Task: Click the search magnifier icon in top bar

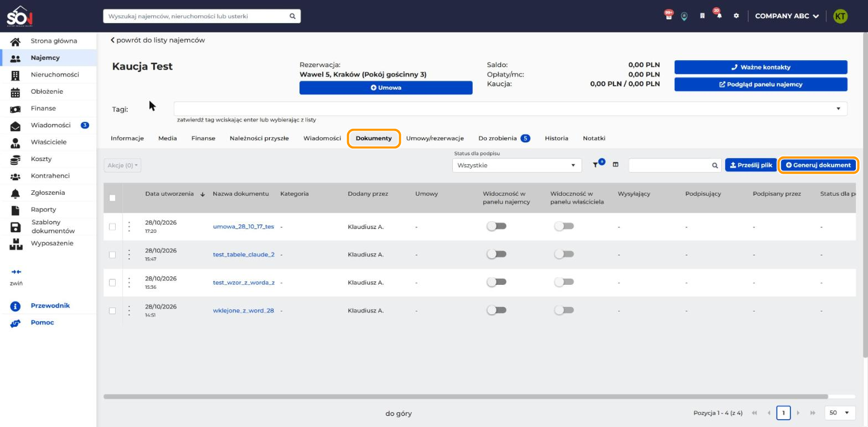Action: tap(292, 16)
